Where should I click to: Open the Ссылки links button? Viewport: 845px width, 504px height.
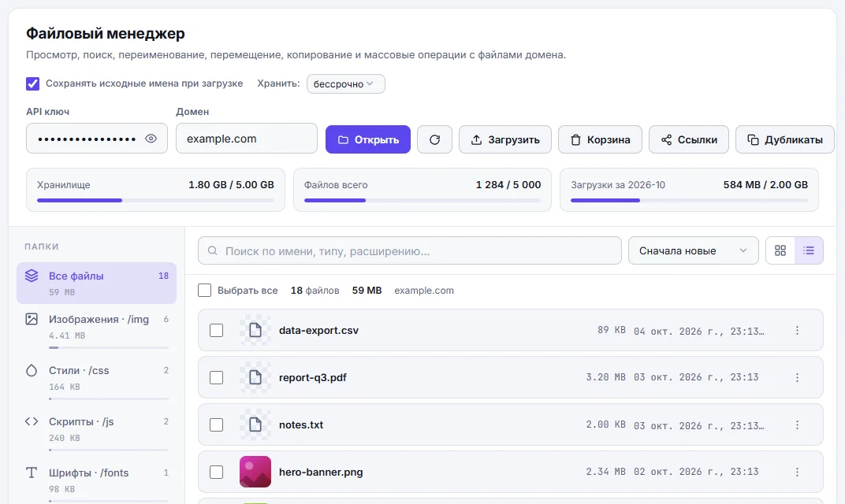tap(689, 139)
